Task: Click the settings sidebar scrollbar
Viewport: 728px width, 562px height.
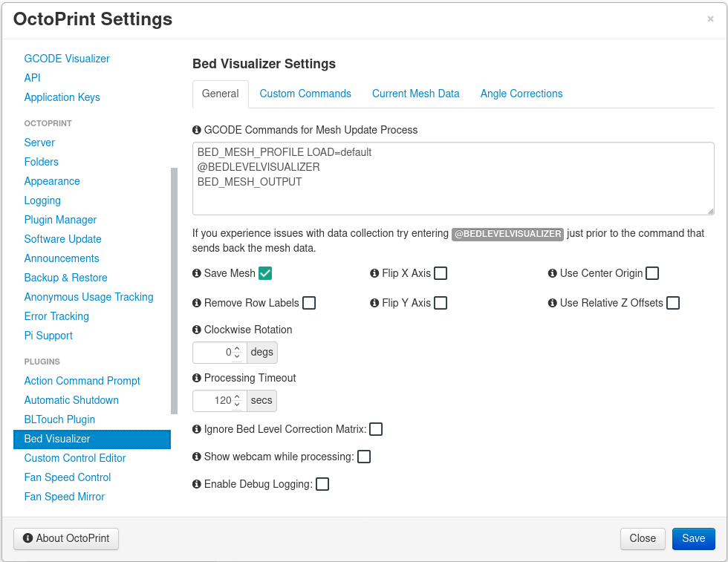Action: (174, 290)
